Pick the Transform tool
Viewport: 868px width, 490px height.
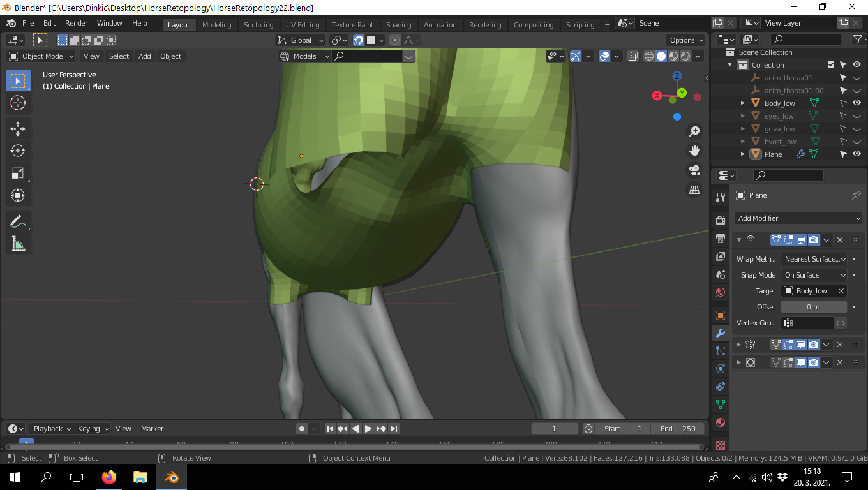click(18, 195)
